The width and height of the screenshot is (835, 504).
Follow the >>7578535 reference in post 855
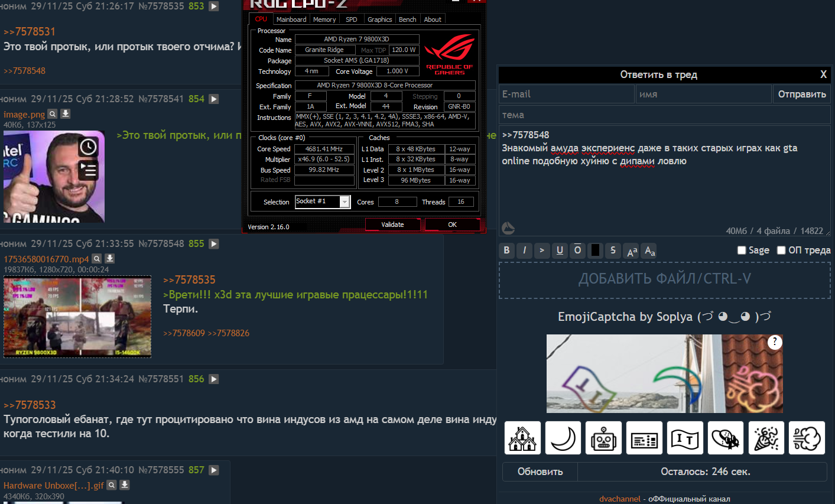pos(189,280)
